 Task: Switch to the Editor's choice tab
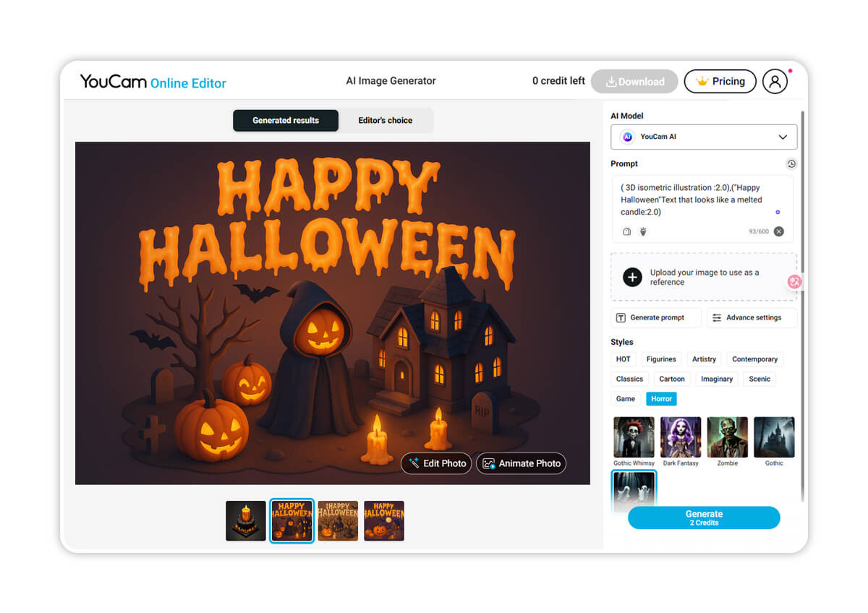click(x=385, y=121)
